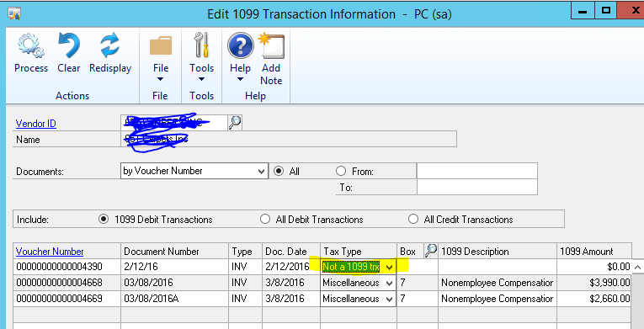Expand the Tools menu arrow
The height and width of the screenshot is (329, 644).
click(x=201, y=79)
